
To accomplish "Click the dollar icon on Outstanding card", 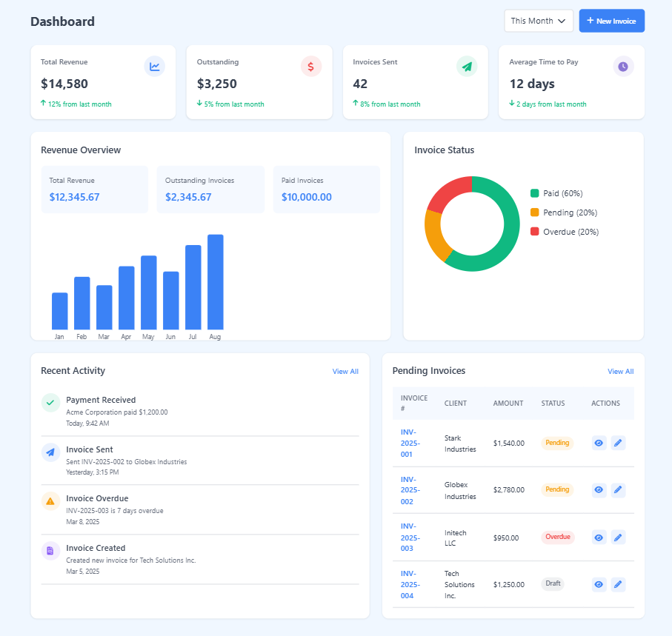I will [x=311, y=66].
